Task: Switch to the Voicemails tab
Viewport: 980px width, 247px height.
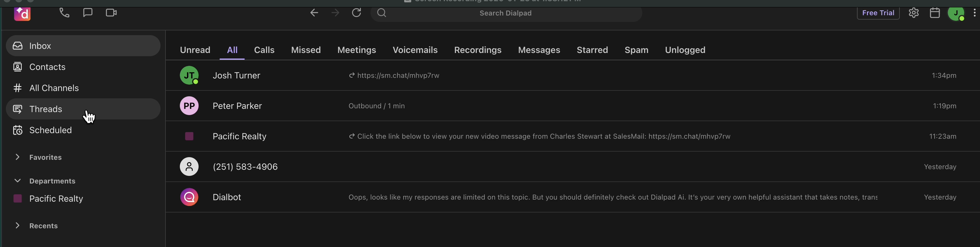Action: point(415,50)
